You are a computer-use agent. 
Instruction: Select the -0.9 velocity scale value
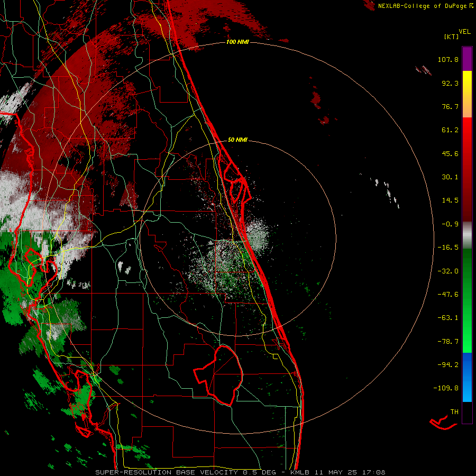450,224
